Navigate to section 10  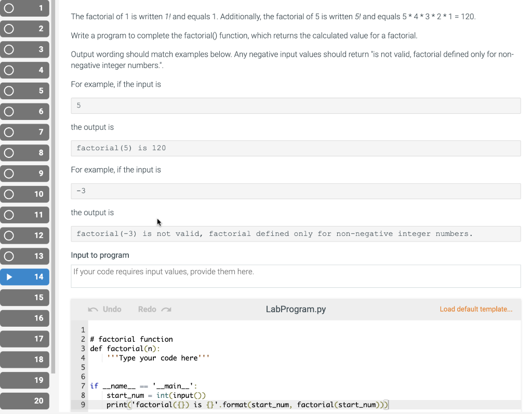coord(24,194)
